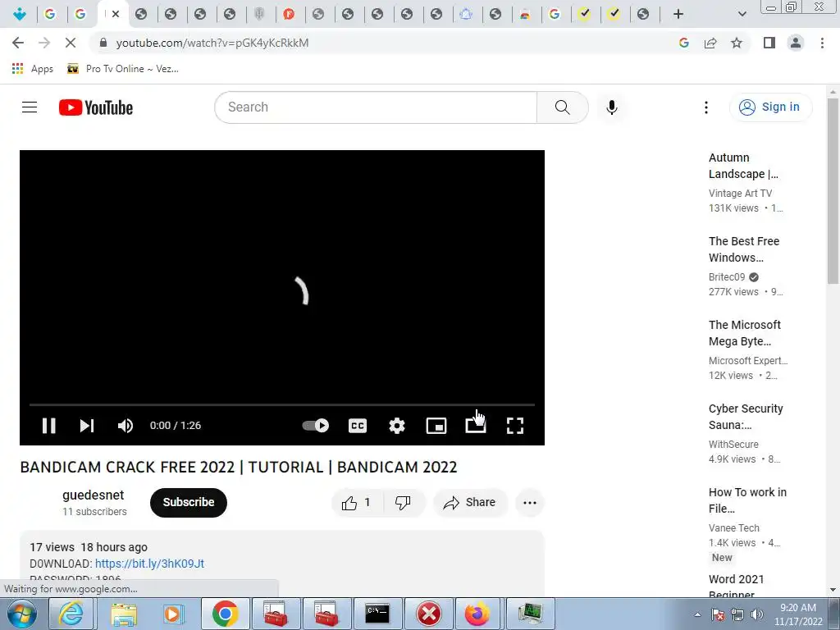Go to YouTube home via logo

(x=96, y=107)
